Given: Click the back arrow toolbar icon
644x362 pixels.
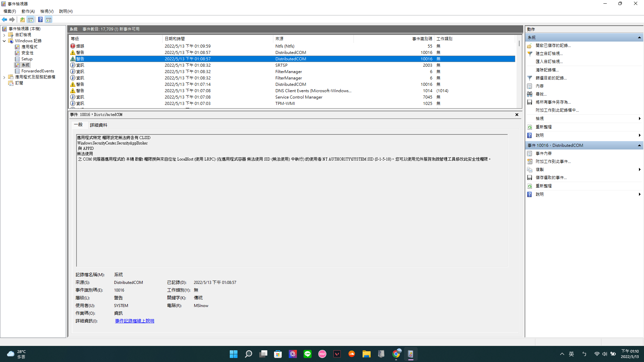Looking at the screenshot, I should coord(4,19).
